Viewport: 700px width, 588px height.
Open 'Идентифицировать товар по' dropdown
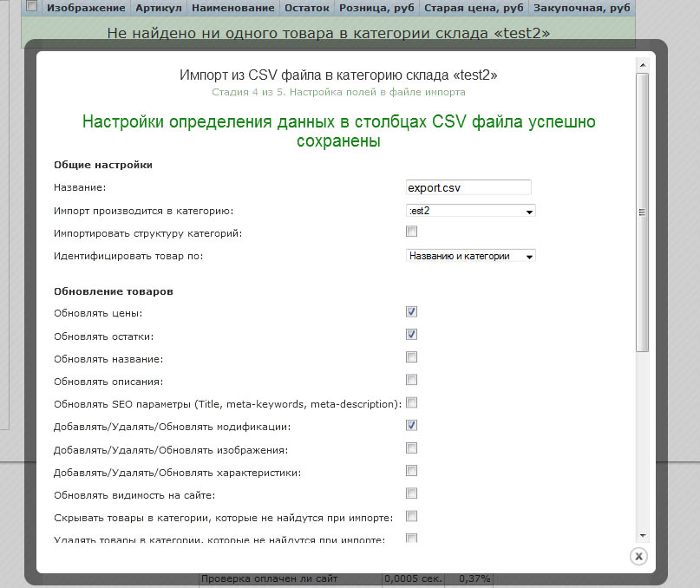tap(470, 256)
